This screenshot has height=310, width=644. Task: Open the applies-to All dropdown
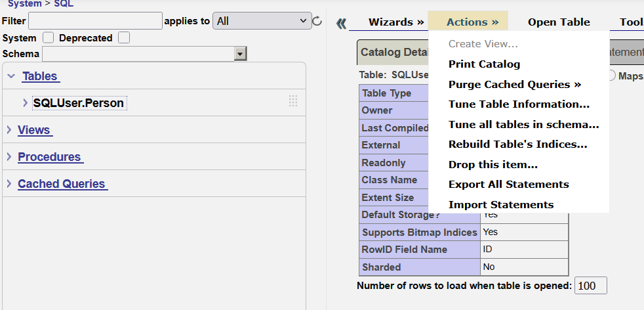(262, 21)
